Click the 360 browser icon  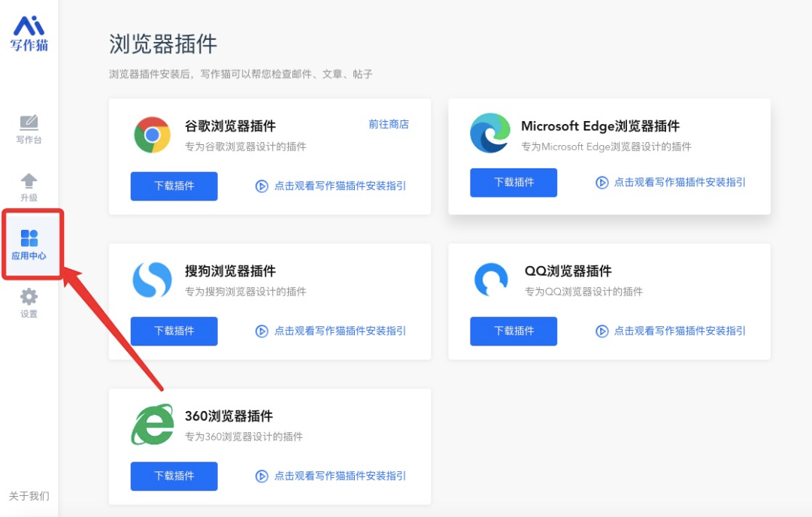(152, 425)
